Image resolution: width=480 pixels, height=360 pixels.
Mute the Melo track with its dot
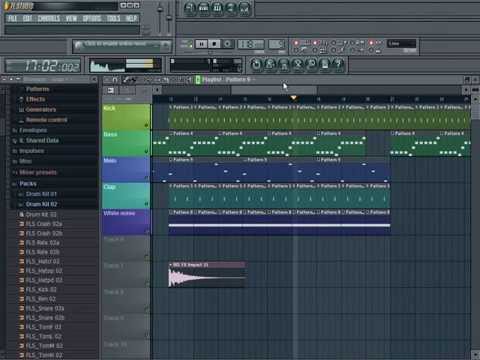pyautogui.click(x=146, y=178)
